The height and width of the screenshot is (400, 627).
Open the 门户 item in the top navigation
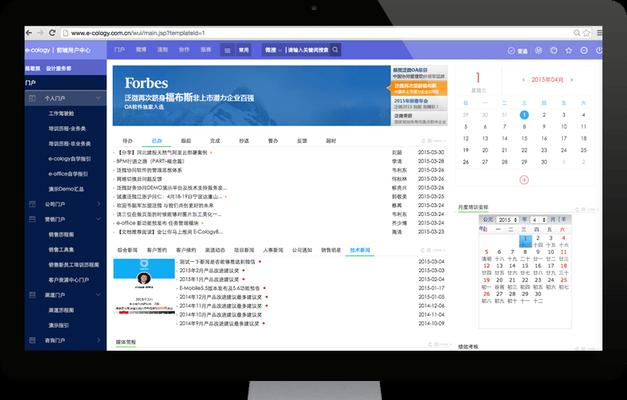pos(120,50)
